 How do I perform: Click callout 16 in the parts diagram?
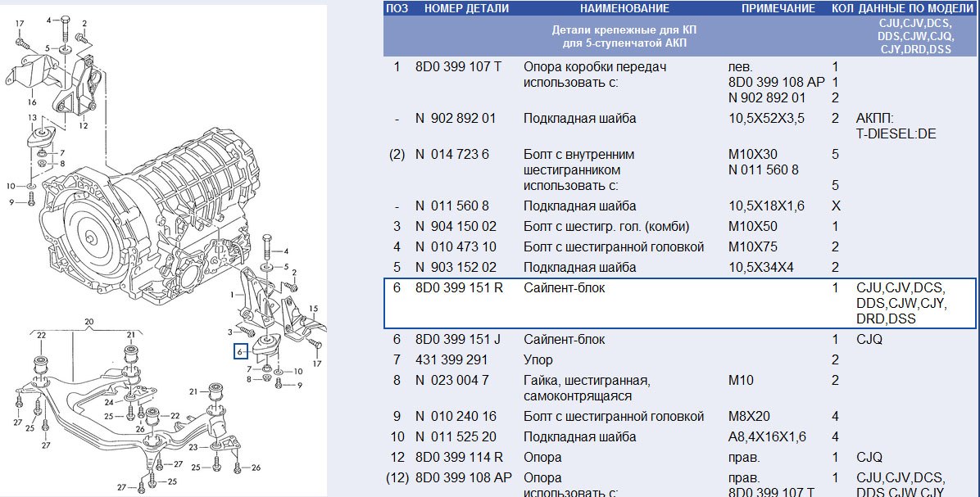[32, 102]
